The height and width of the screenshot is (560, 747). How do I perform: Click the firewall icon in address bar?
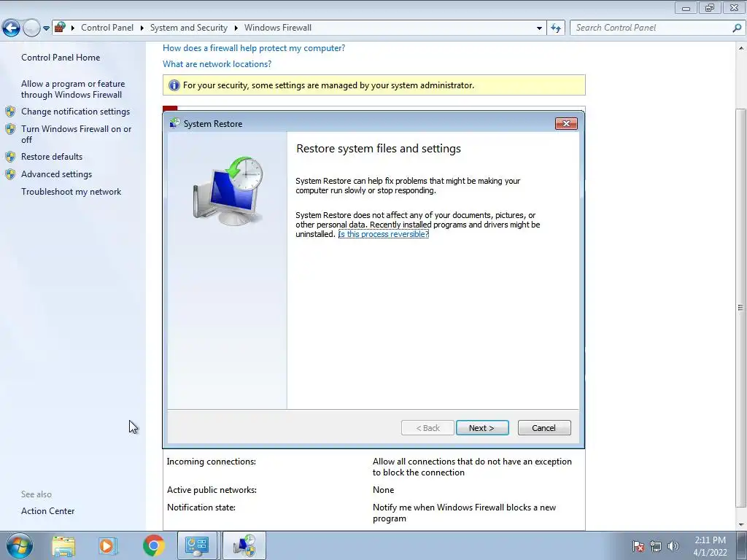[60, 27]
